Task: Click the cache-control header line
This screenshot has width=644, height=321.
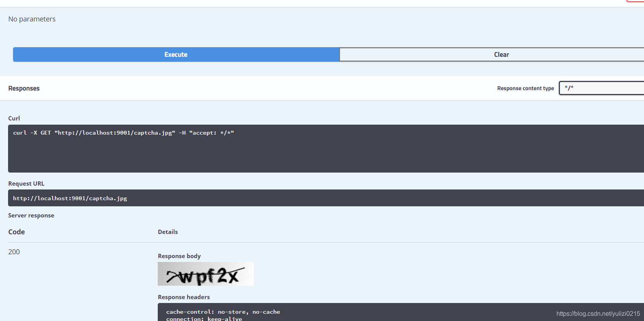Action: pos(223,312)
